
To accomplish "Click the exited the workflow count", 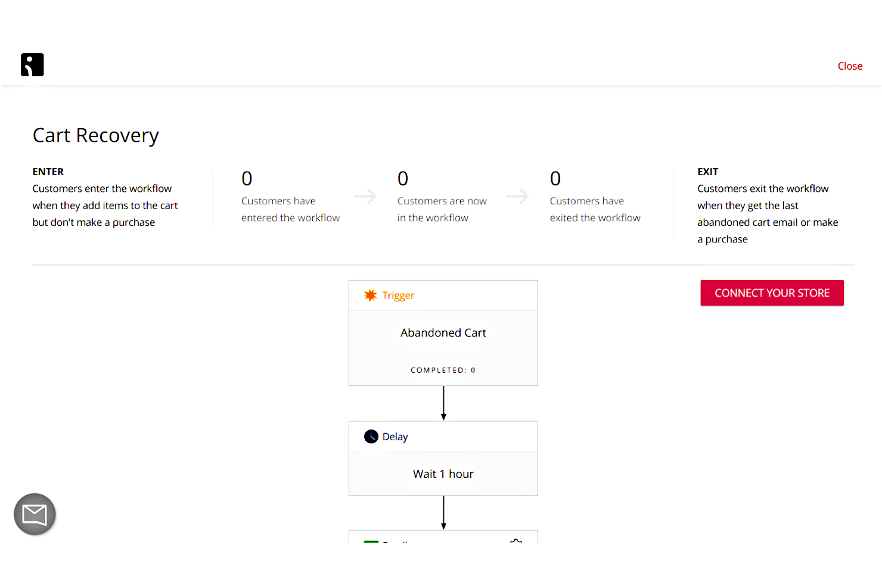I will [x=555, y=179].
